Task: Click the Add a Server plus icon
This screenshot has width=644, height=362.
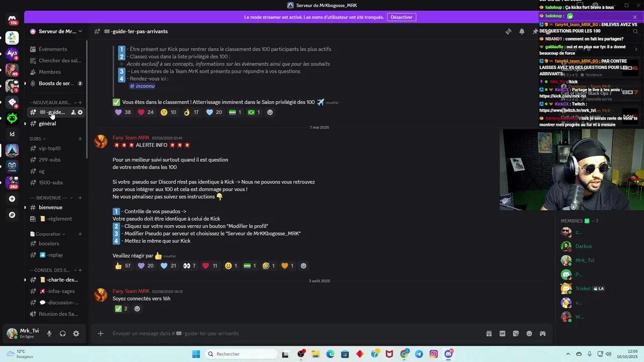Action: tap(12, 199)
